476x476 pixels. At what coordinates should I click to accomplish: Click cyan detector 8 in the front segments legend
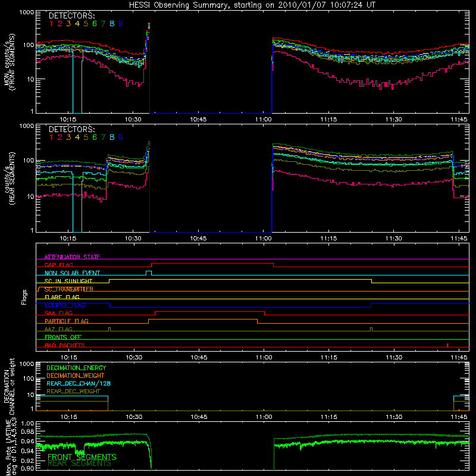pos(112,24)
